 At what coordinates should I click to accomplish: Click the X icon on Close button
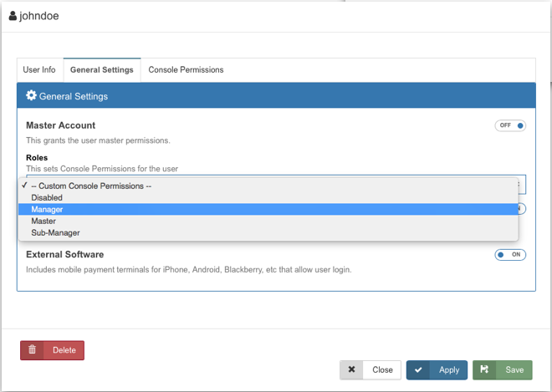tap(352, 369)
